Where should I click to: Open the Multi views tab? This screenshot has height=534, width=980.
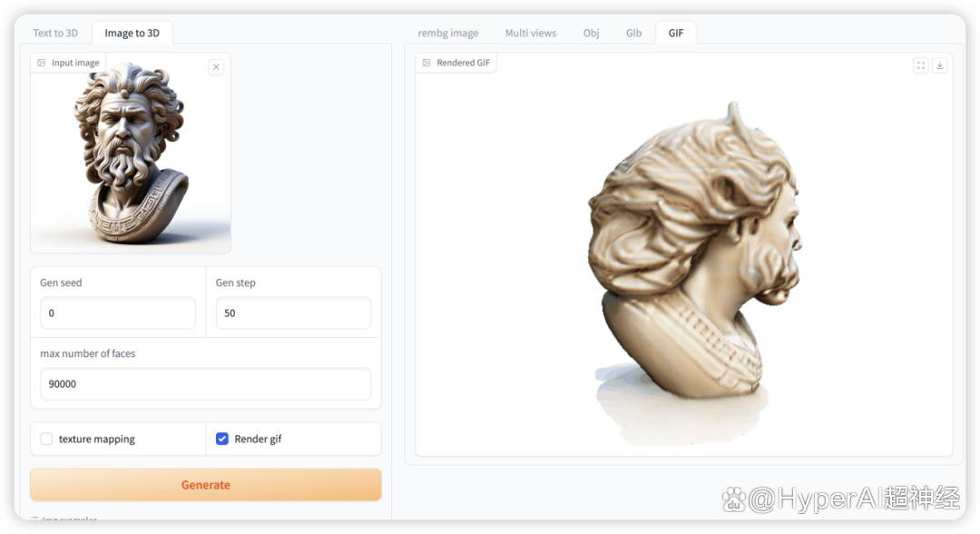pos(531,33)
